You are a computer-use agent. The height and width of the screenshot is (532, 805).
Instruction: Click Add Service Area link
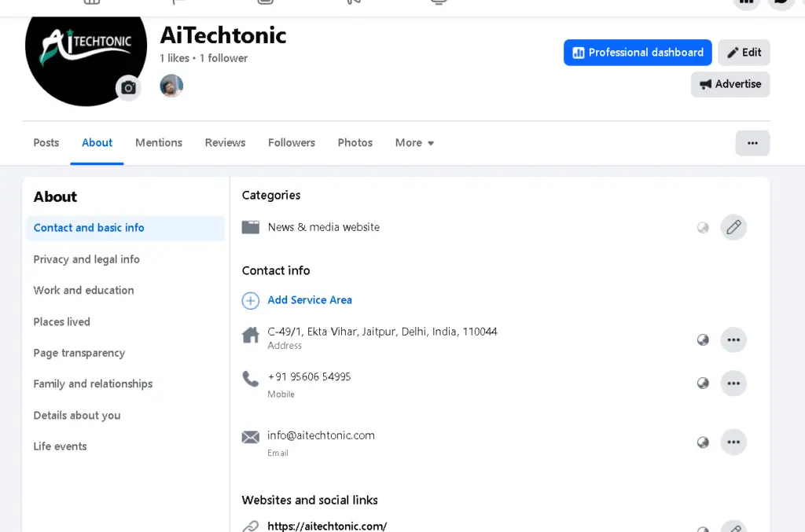[310, 300]
